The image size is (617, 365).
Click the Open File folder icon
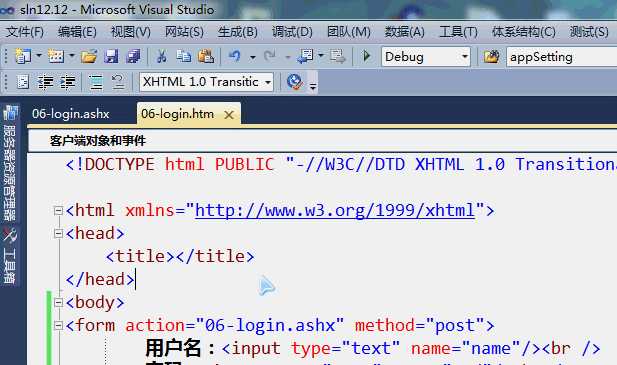click(x=89, y=57)
